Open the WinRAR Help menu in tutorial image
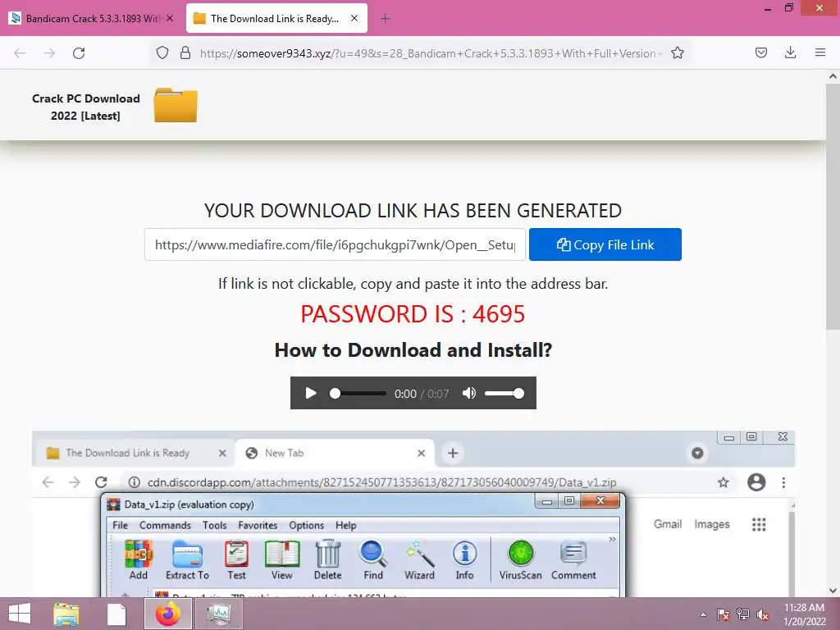Screen dimensions: 840x630 point(345,525)
